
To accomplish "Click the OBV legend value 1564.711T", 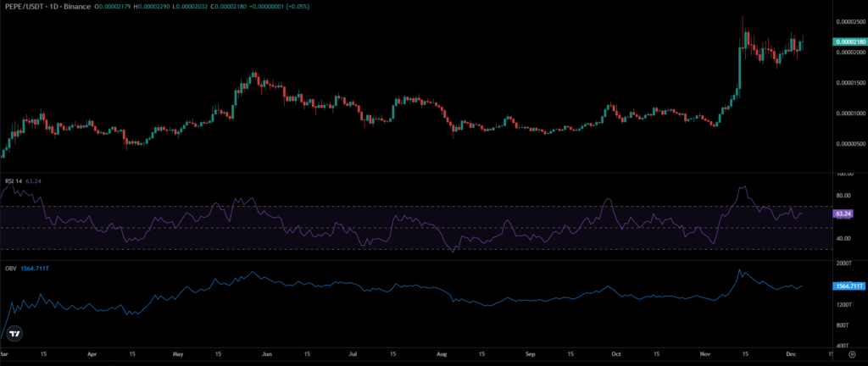I will pos(34,268).
